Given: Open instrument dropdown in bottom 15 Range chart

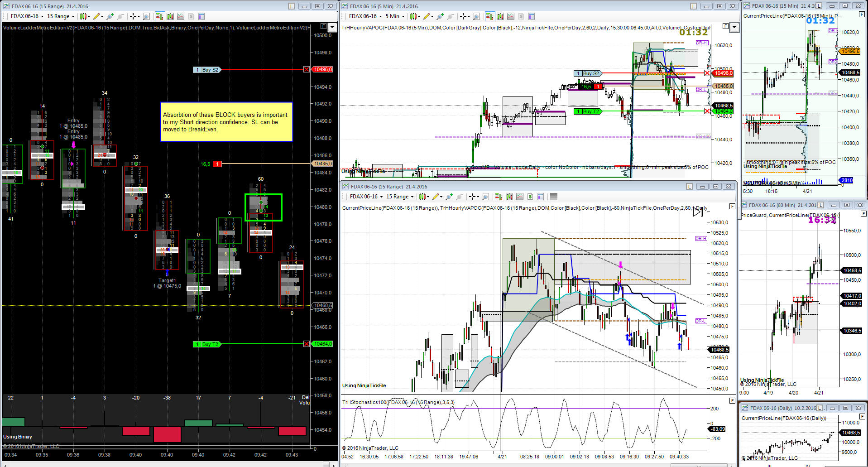Looking at the screenshot, I should click(x=366, y=197).
